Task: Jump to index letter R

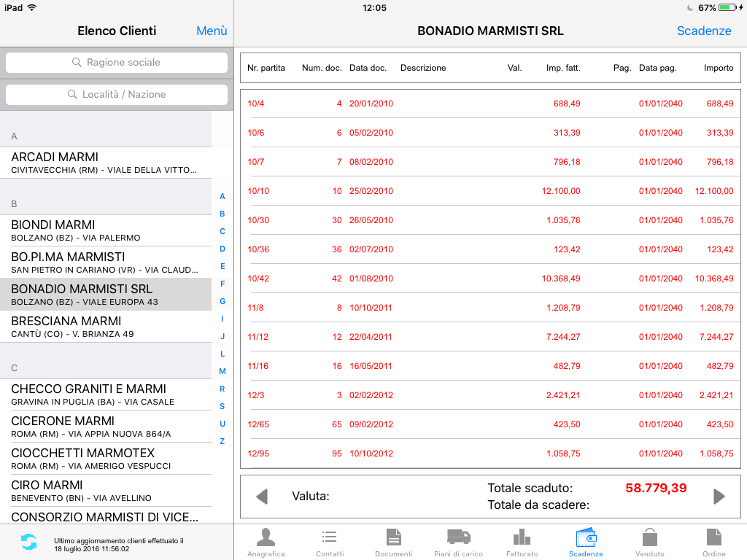Action: (x=222, y=389)
